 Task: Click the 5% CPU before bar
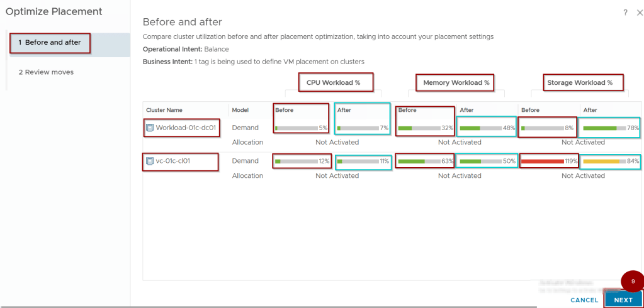click(296, 128)
